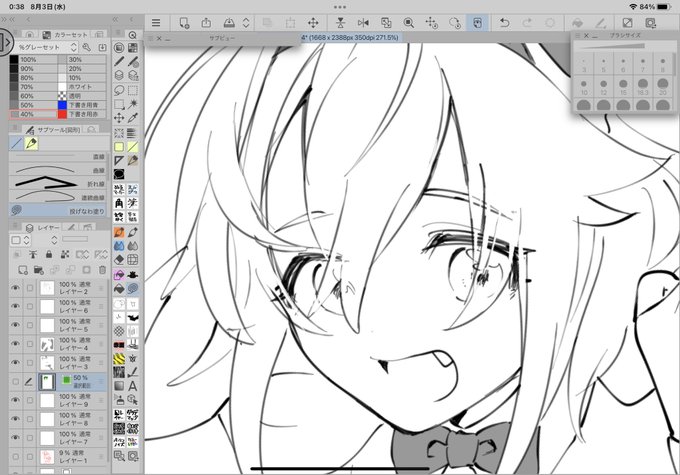Click the redo arrow
The image size is (680, 475).
click(x=527, y=23)
